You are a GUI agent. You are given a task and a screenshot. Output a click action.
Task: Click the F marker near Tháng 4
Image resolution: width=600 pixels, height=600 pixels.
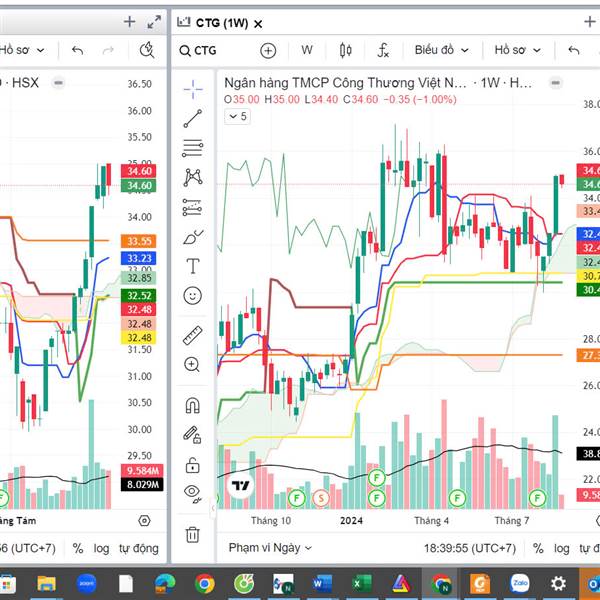(457, 498)
